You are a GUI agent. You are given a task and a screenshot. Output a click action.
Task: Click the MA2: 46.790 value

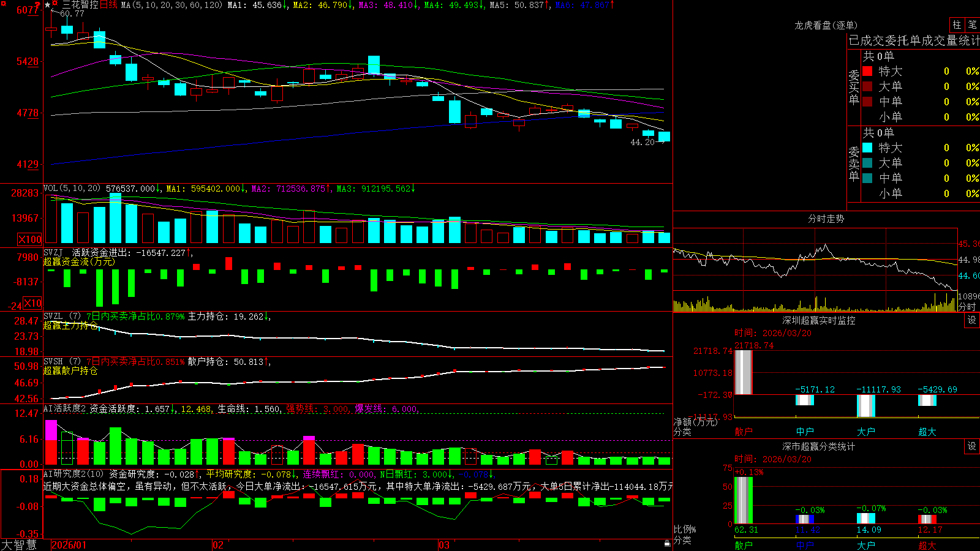pos(323,5)
